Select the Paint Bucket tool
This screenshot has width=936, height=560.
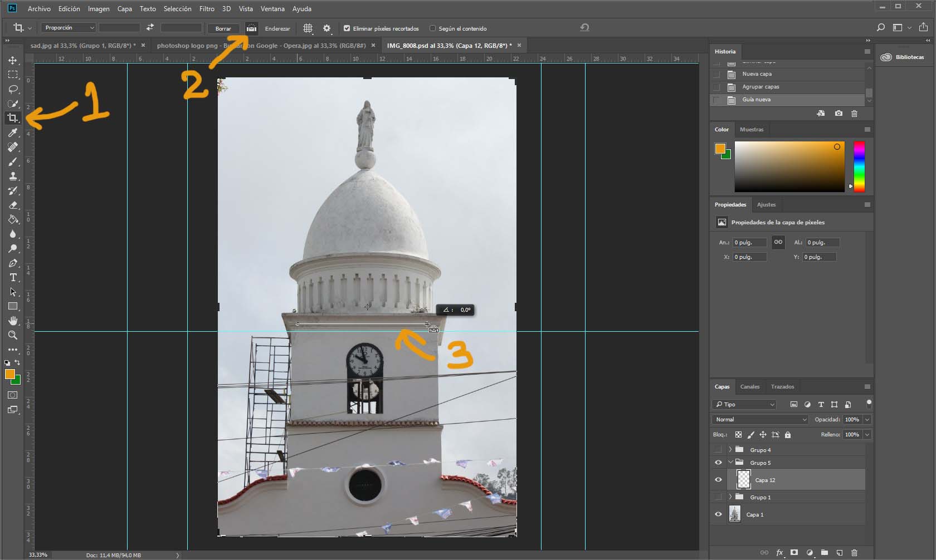[12, 219]
